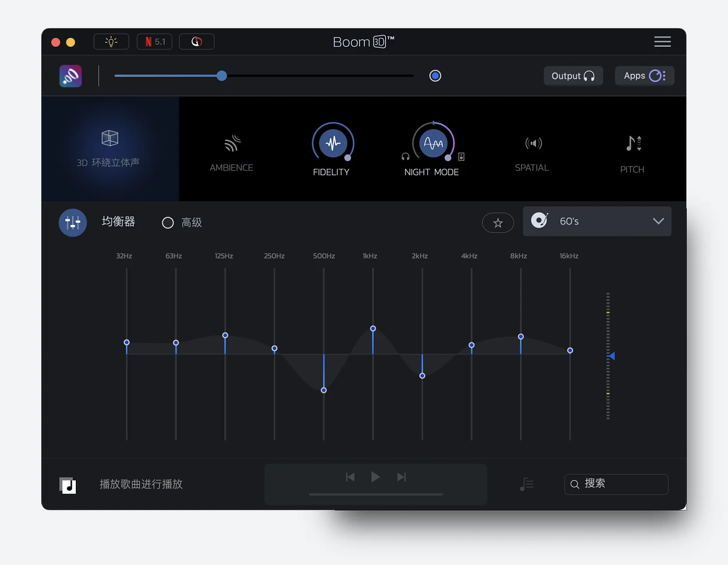This screenshot has height=565, width=728.
Task: Close the Boom 3D window with red button
Action: (56, 42)
